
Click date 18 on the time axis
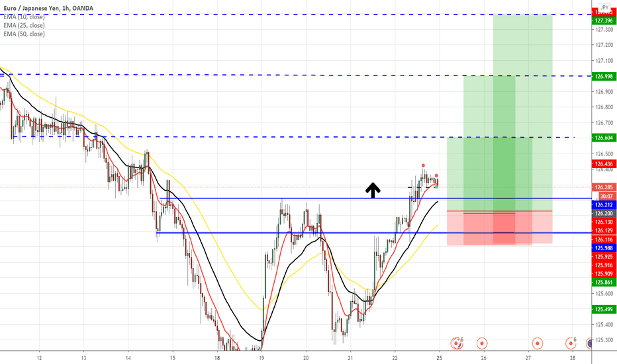coord(217,358)
